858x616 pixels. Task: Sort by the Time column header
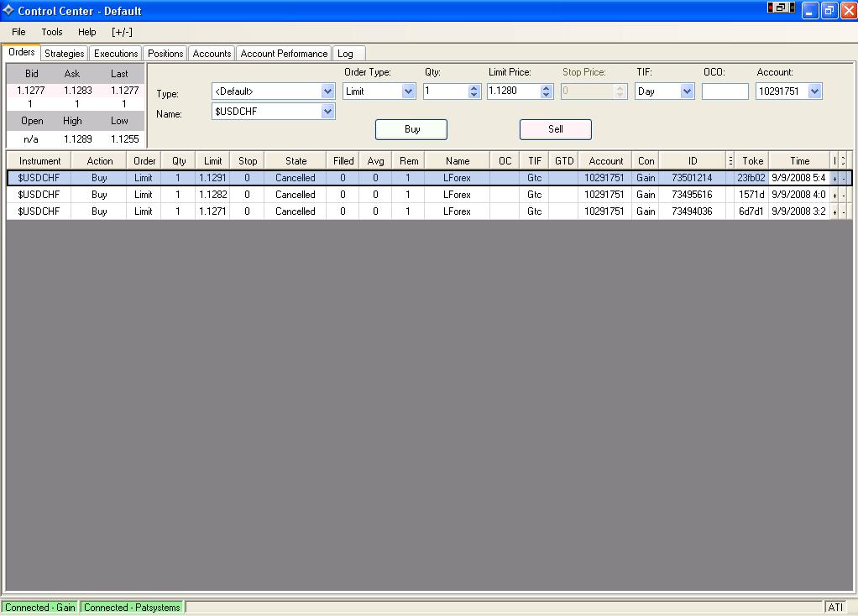[799, 161]
